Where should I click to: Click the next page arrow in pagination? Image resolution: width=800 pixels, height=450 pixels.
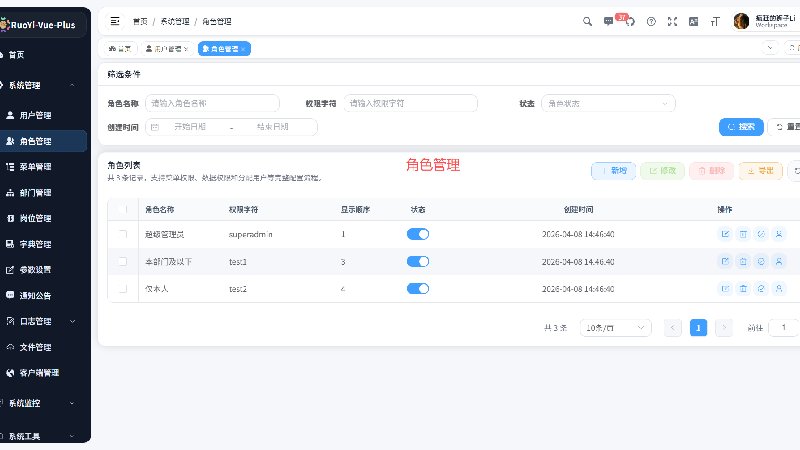coord(723,328)
